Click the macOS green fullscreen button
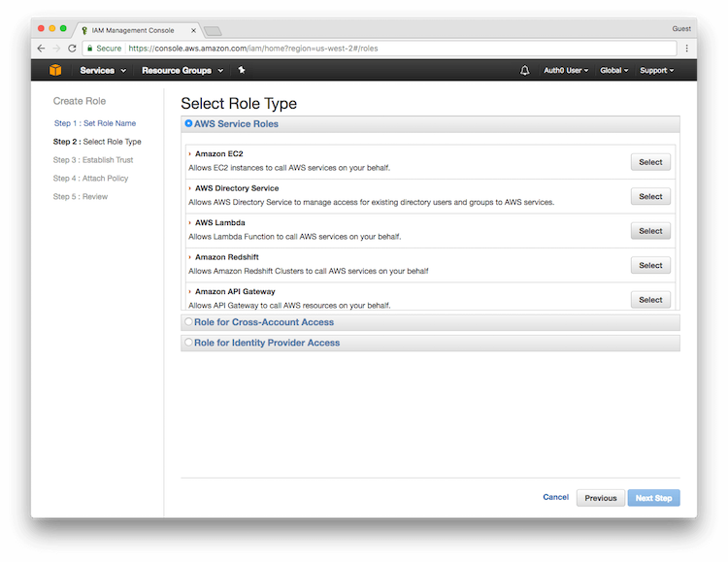The height and width of the screenshot is (562, 728). coord(63,28)
